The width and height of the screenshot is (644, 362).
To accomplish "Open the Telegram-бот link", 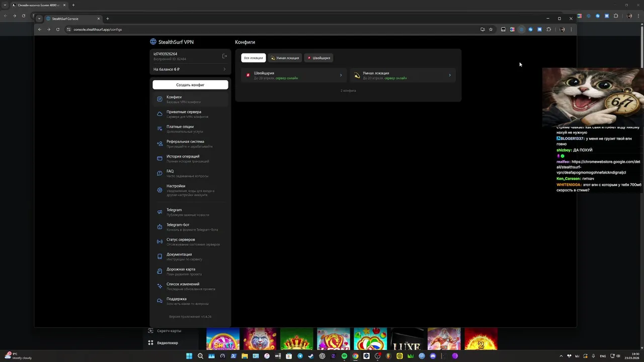I will click(x=190, y=227).
